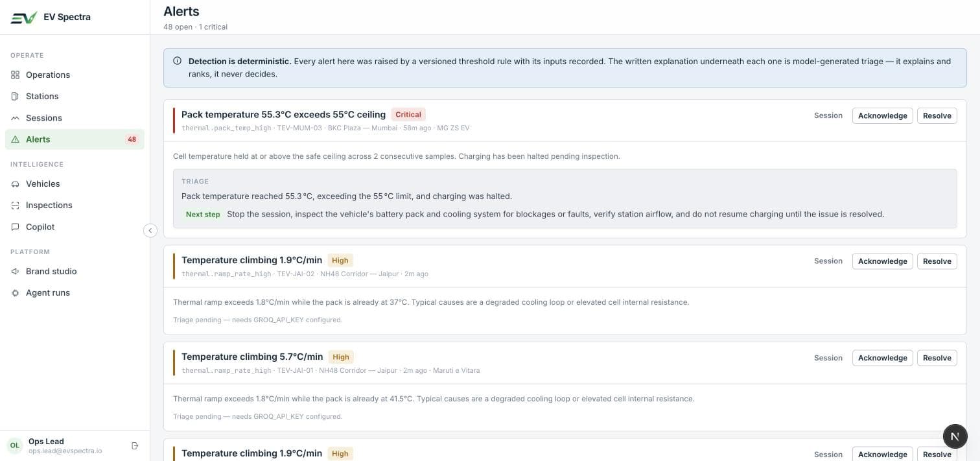Open the Vehicles page
The height and width of the screenshot is (461, 980).
(x=75, y=183)
